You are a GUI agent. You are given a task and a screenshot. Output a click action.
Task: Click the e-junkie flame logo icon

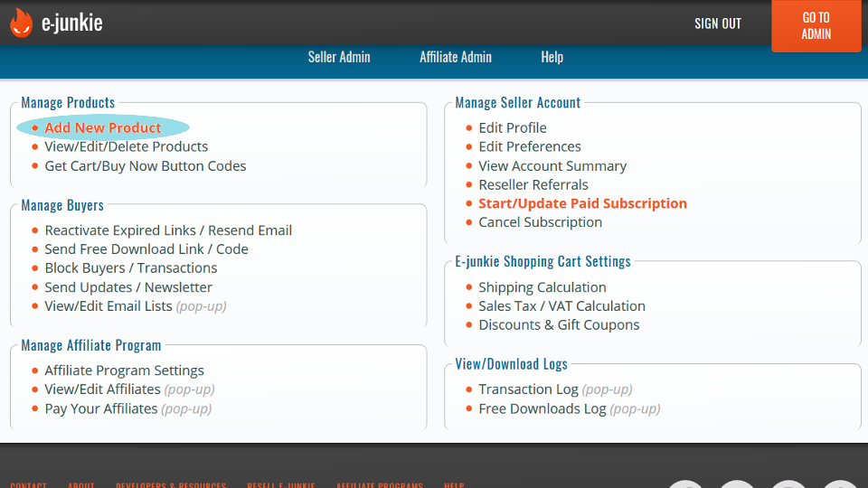(x=21, y=23)
